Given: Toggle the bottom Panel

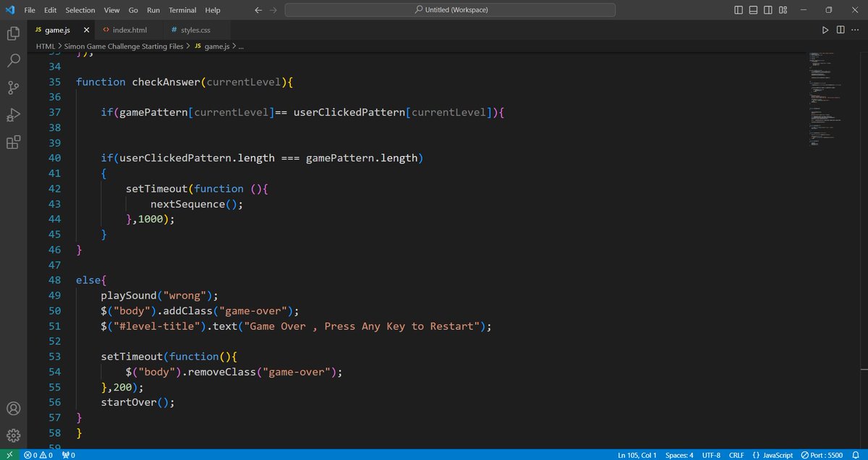Looking at the screenshot, I should pyautogui.click(x=752, y=10).
